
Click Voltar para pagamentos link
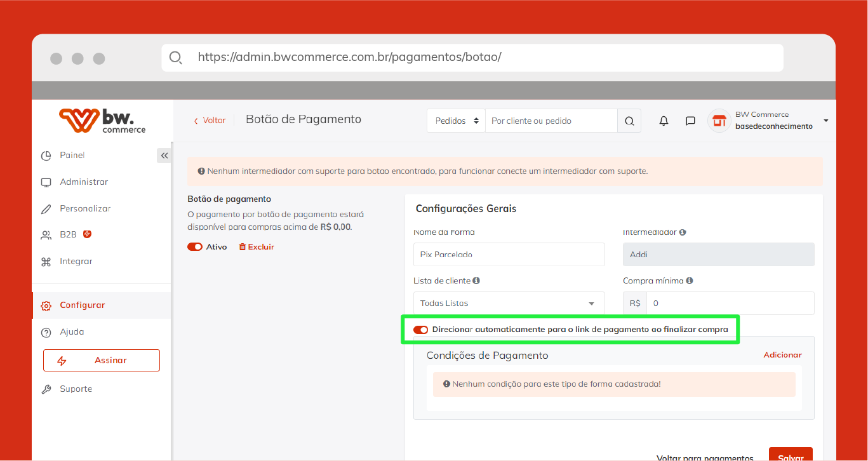(x=705, y=457)
